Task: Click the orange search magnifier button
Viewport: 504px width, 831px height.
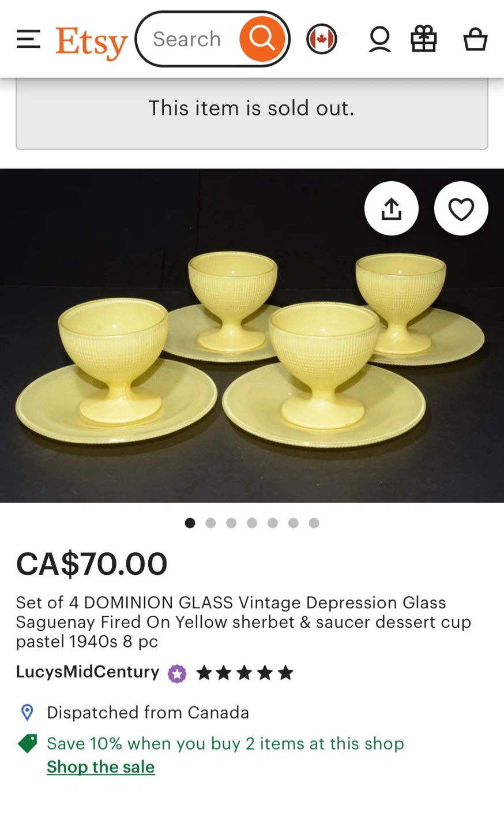Action: (x=262, y=39)
